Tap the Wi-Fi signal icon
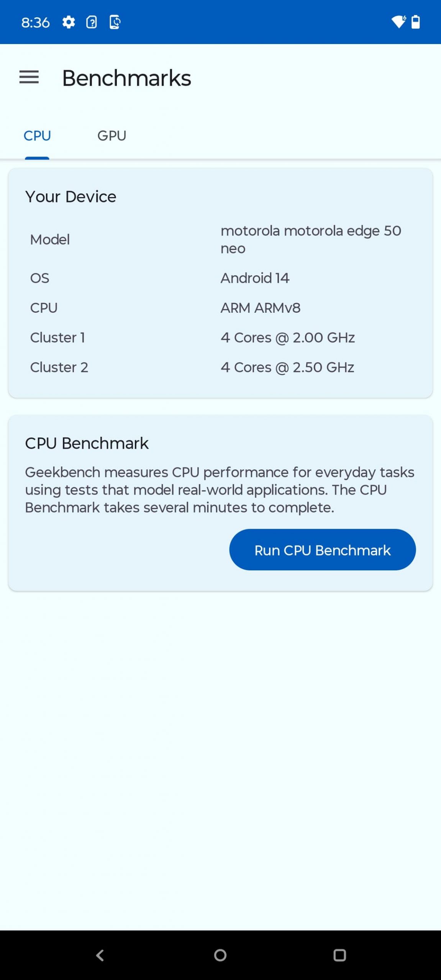The image size is (441, 980). (x=398, y=22)
